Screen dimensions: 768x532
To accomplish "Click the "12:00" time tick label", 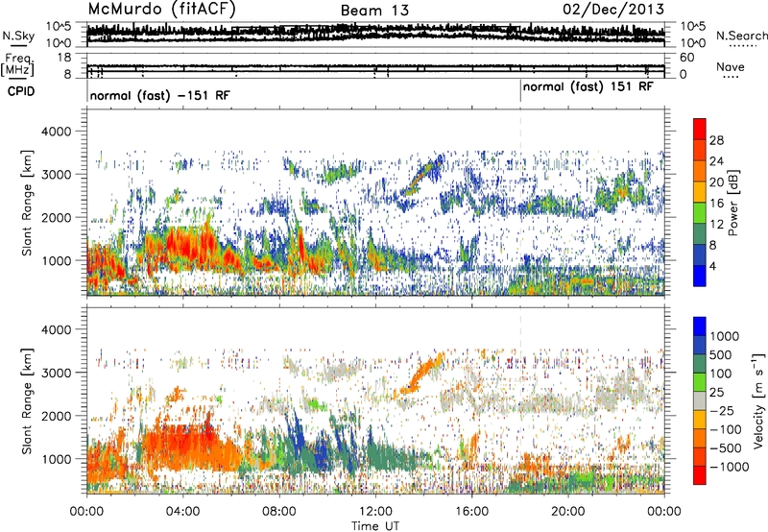I will tap(375, 512).
